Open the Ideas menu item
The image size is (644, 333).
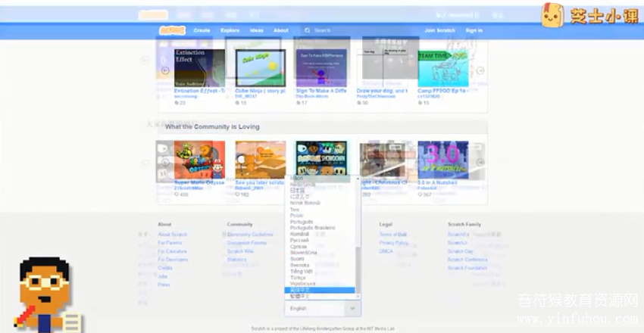(257, 30)
